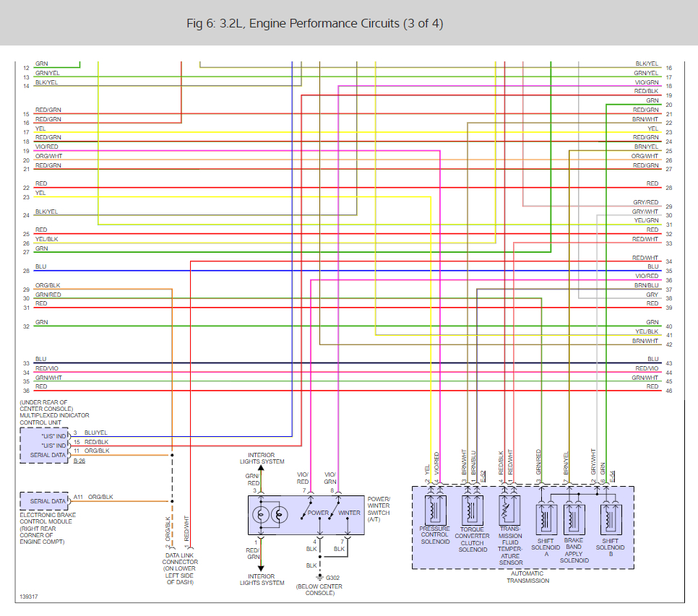Click the PRESSURE CONTROL SOLENOID label
698x616 pixels.
435,535
